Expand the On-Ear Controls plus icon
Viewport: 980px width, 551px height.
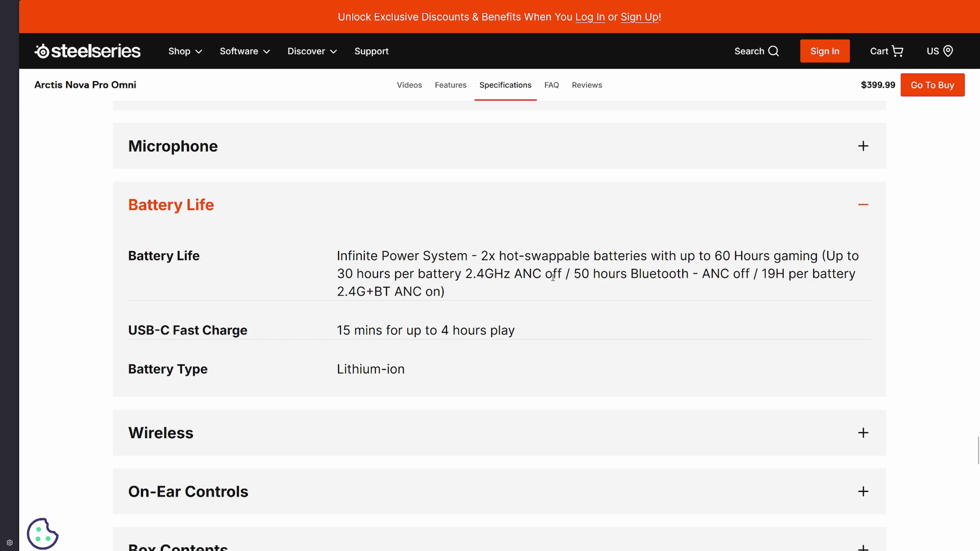(x=863, y=491)
